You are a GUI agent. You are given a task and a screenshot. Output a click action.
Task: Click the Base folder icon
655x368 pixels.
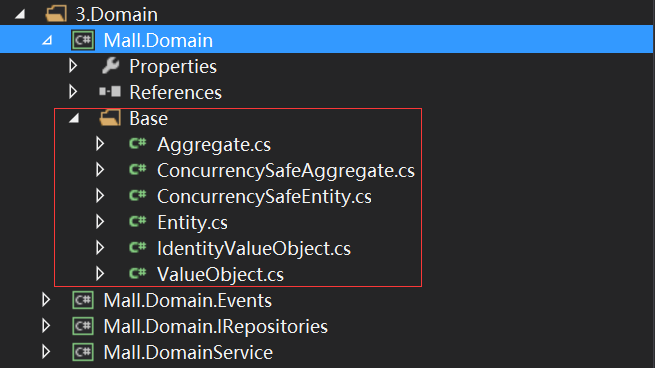pos(110,118)
